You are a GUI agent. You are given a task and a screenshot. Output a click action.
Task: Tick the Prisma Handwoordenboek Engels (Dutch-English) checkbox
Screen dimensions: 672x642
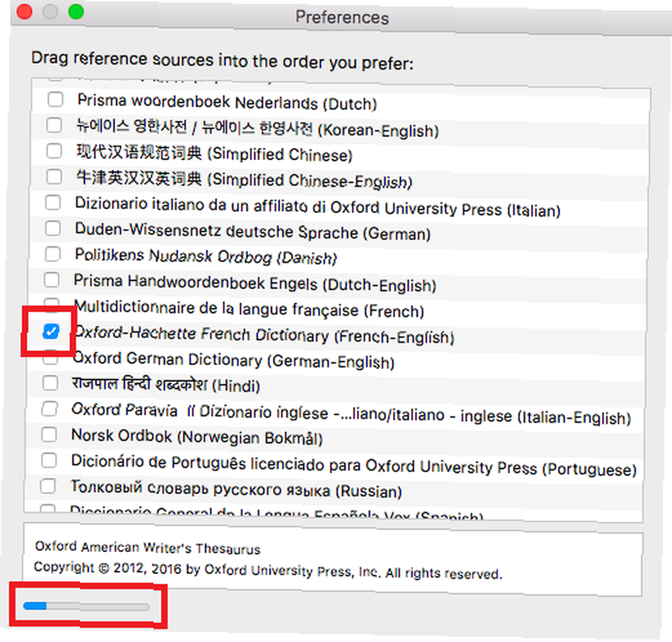click(x=52, y=280)
